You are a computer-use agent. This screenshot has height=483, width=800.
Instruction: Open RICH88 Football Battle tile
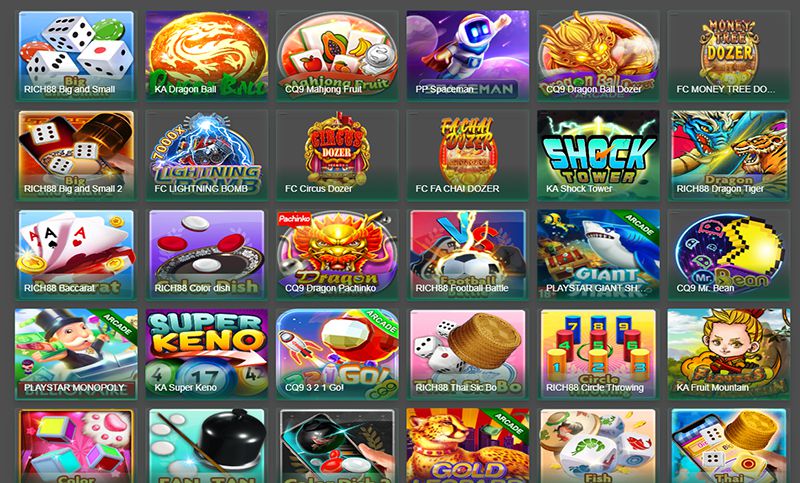(468, 254)
